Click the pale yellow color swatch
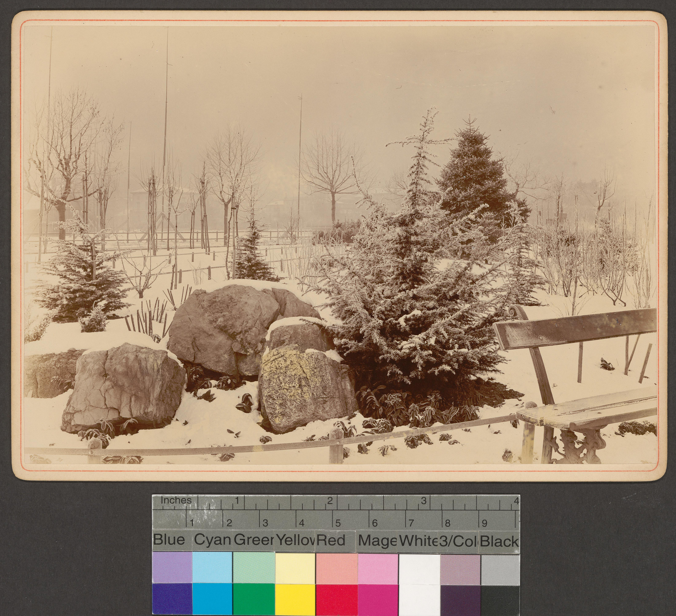Screen dimensions: 676x616 pos(295,568)
